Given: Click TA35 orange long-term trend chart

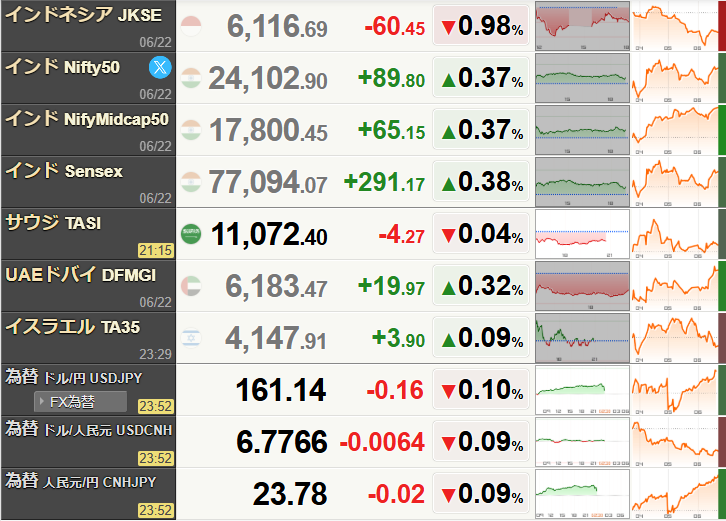Looking at the screenshot, I should 675,338.
